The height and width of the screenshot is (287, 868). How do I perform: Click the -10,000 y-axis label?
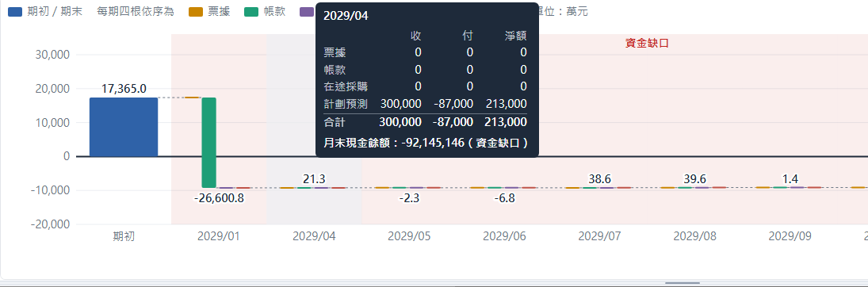click(50, 190)
